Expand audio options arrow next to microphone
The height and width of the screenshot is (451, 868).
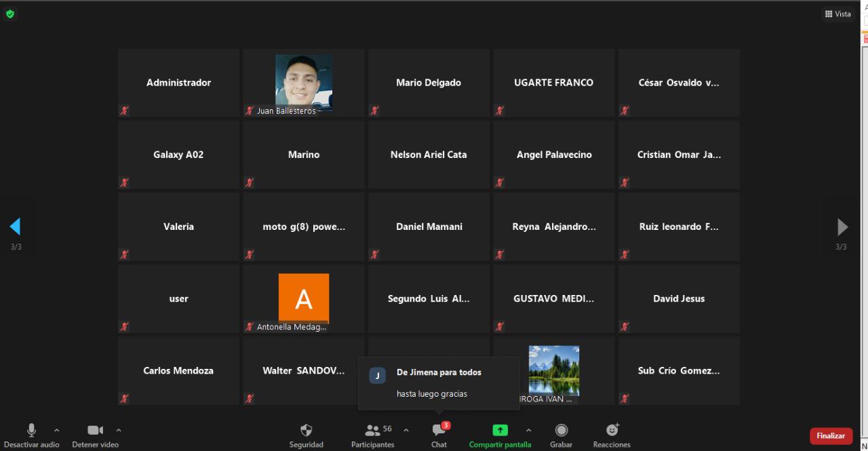point(57,430)
